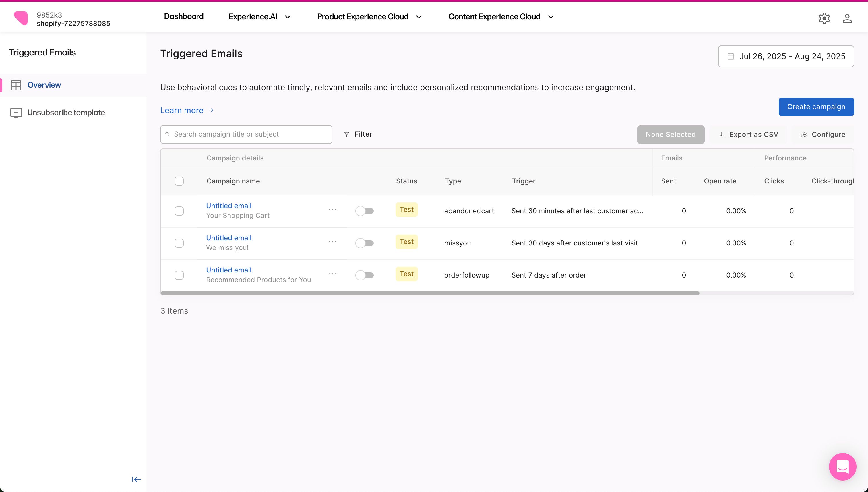Go to the Dashboard tab
Viewport: 868px width, 492px height.
tap(183, 16)
